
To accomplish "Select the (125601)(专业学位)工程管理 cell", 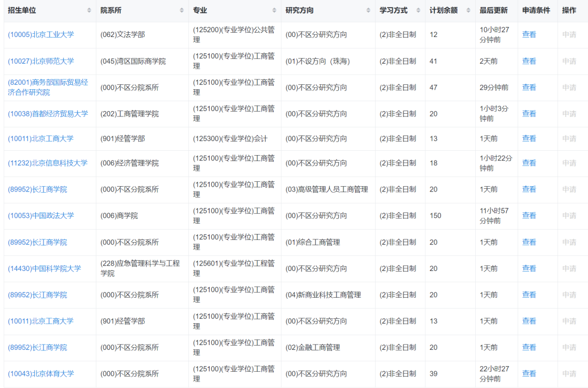I will 234,268.
